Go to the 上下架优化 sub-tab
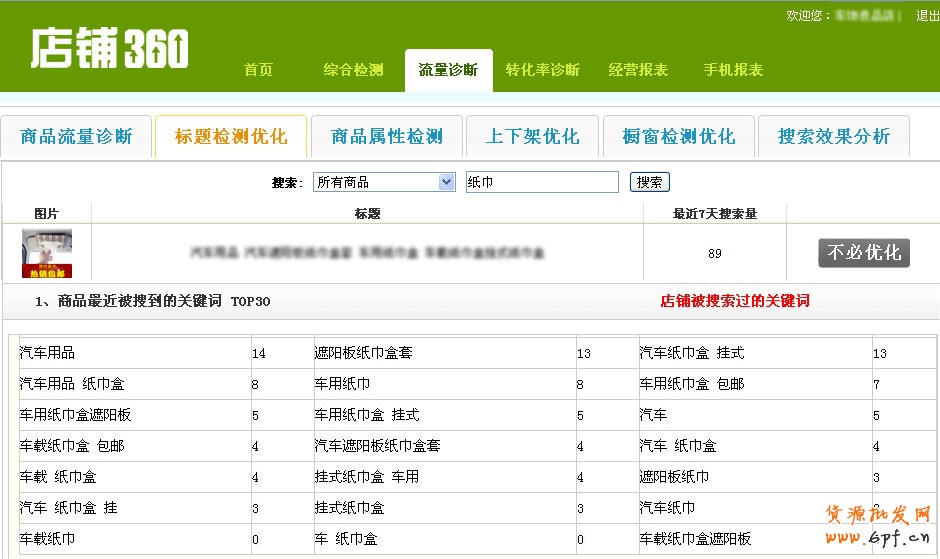 coord(532,137)
